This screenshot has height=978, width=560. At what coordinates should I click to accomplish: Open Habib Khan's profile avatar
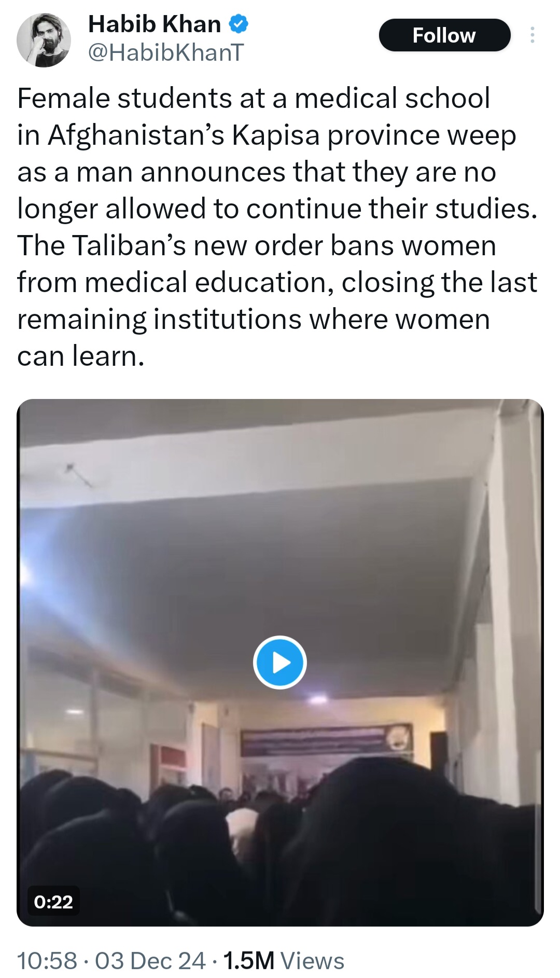point(44,40)
